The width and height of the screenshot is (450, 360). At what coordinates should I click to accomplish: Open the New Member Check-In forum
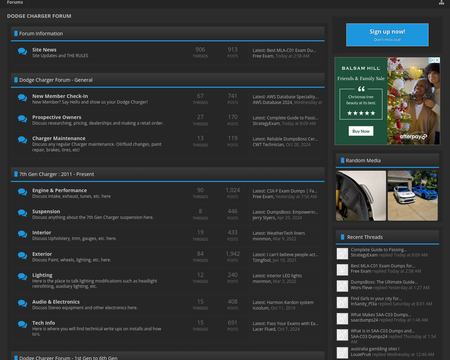60,96
